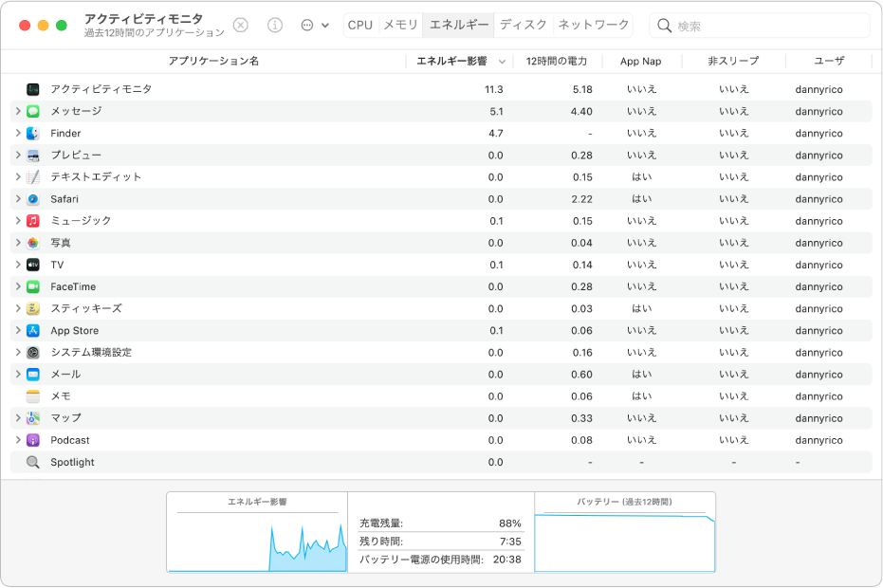This screenshot has width=883, height=588.
Task: Expand the プレビュー row
Action: click(x=18, y=155)
